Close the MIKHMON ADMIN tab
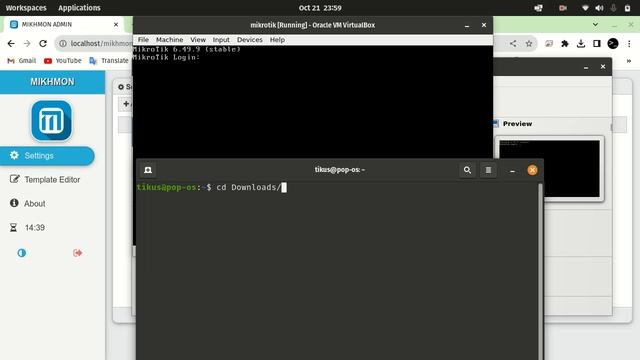The image size is (640, 360). (116, 24)
